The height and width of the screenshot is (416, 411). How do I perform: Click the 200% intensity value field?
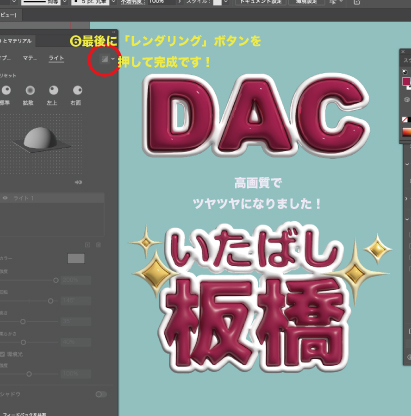click(76, 280)
